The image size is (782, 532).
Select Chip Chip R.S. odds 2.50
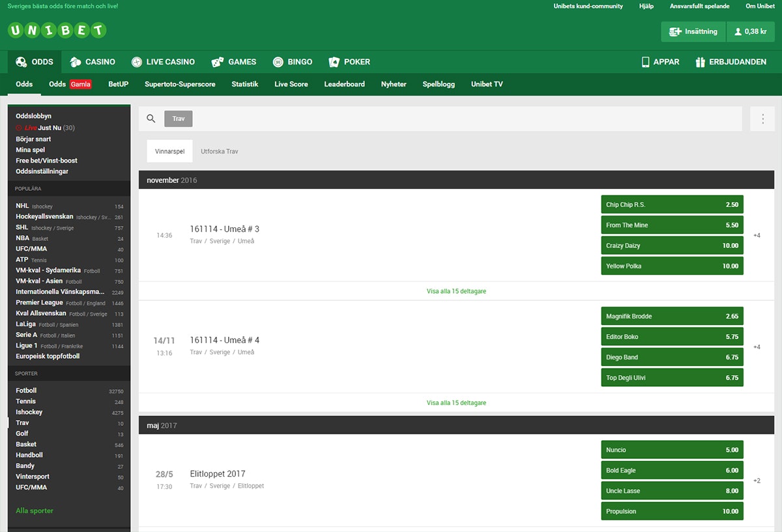click(672, 204)
